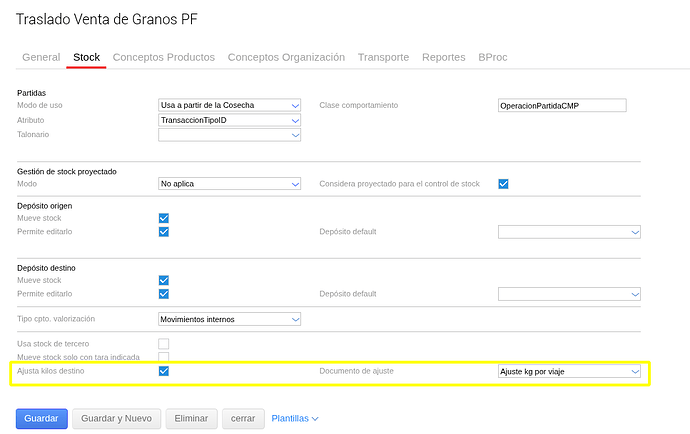Open the Documento de ajuste dropdown
690x434 pixels.
point(569,371)
